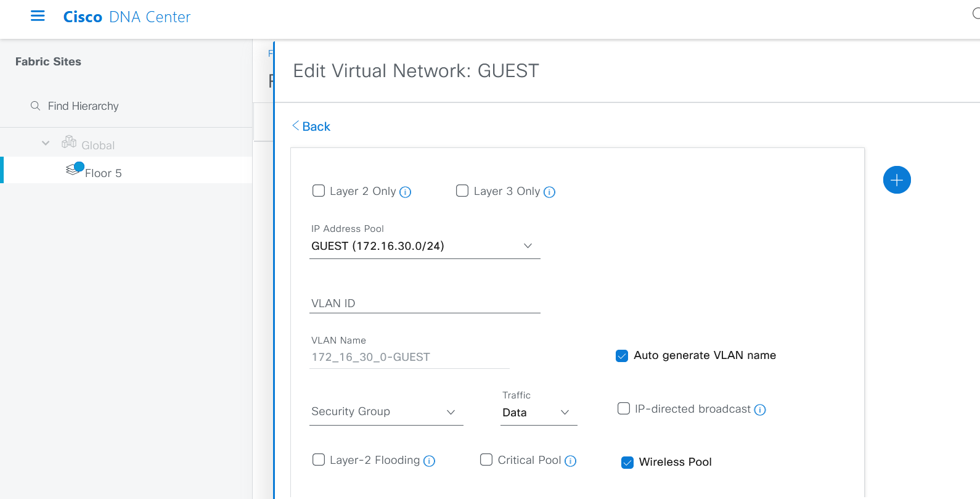Enable IP-directed broadcast checkbox
Image resolution: width=980 pixels, height=499 pixels.
pyautogui.click(x=624, y=408)
